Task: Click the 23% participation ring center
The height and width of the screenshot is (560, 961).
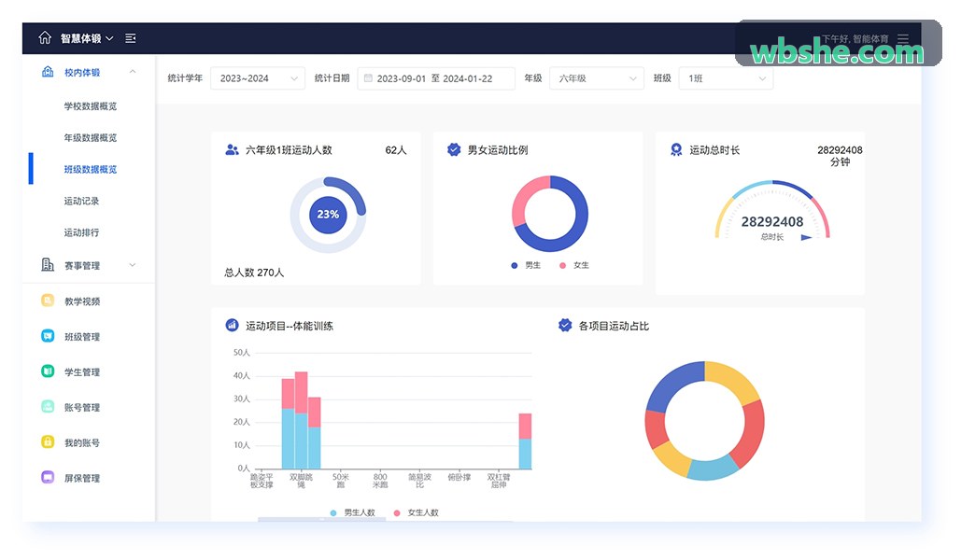Action: tap(328, 215)
